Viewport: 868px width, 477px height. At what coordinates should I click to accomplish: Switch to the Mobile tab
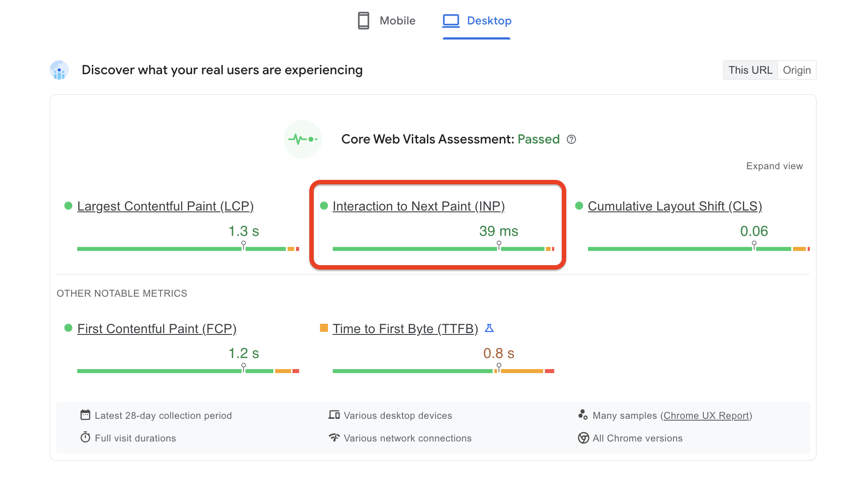pyautogui.click(x=387, y=20)
